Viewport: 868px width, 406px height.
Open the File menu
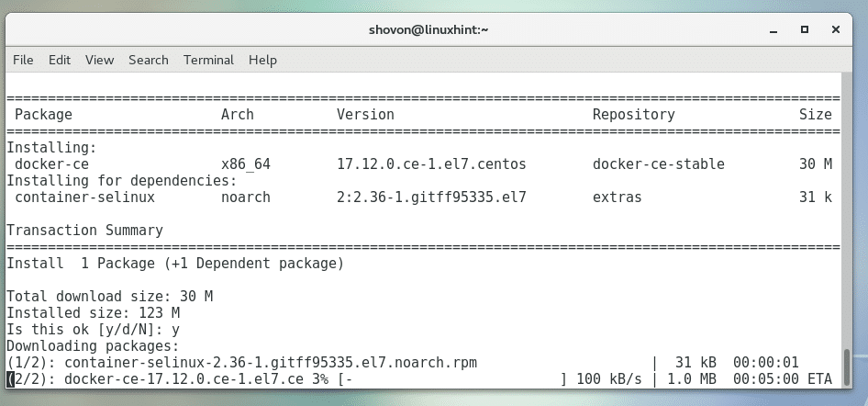[x=23, y=60]
